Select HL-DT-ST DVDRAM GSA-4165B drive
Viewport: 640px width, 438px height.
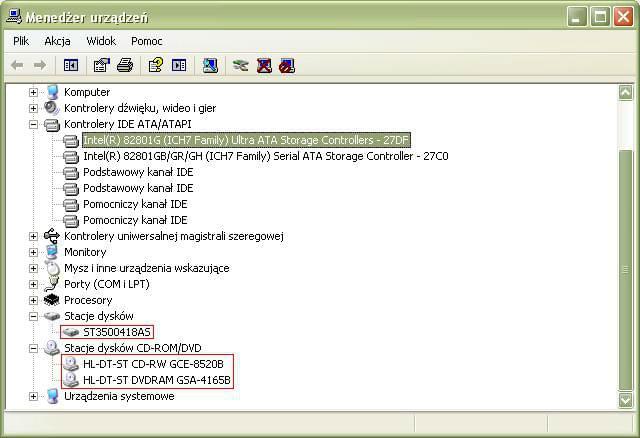(x=157, y=380)
